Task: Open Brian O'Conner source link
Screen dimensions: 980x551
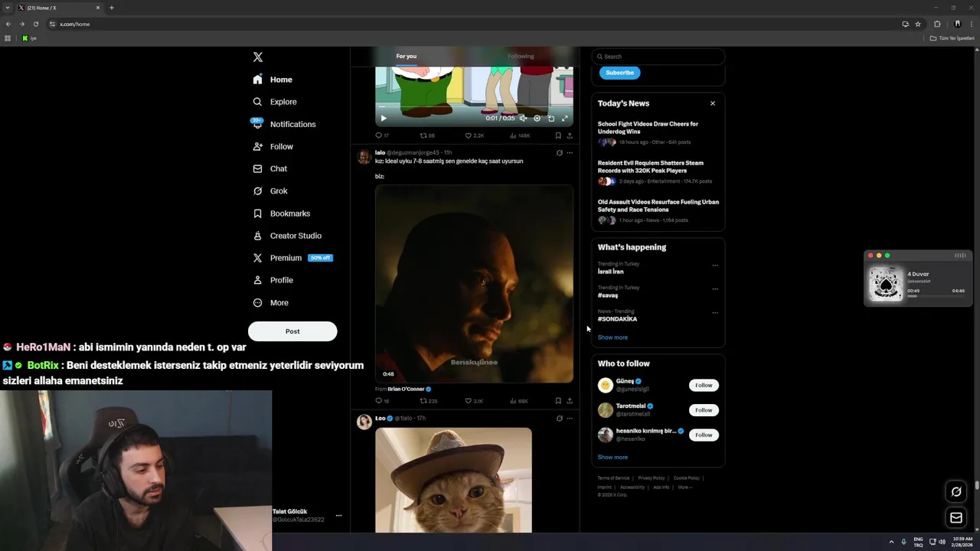Action: tap(409, 389)
